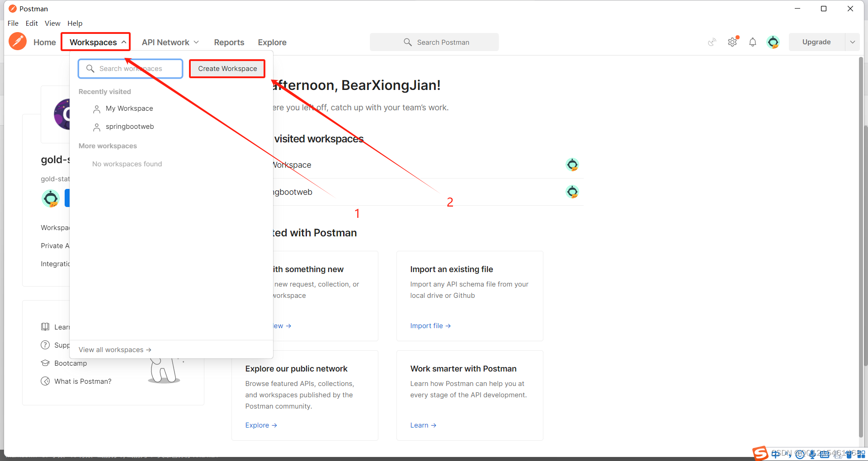
Task: Click the sync status satellite icon
Action: pos(712,42)
